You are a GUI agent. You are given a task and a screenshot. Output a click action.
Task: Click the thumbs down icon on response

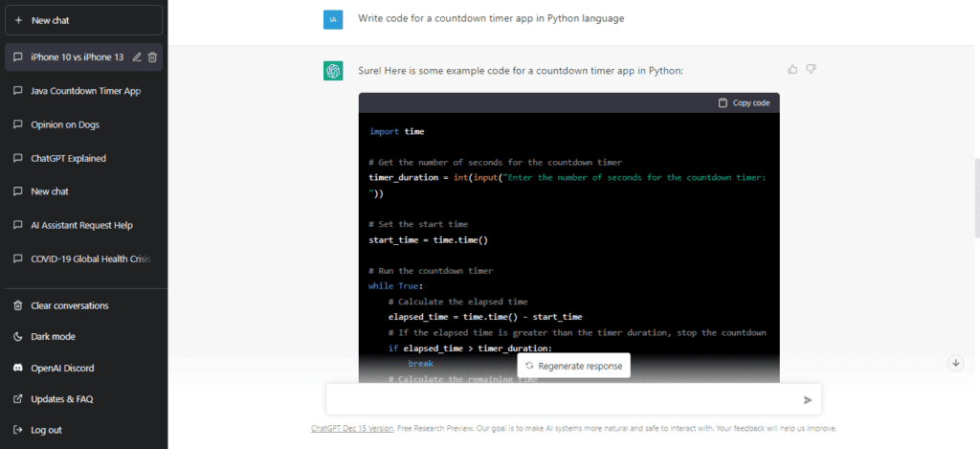[x=811, y=69]
